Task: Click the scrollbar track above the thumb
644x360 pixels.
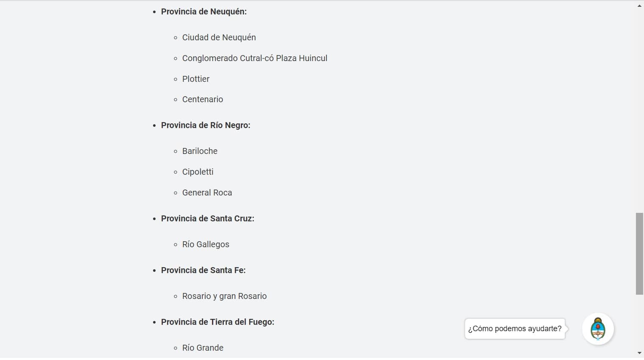Action: click(639, 110)
